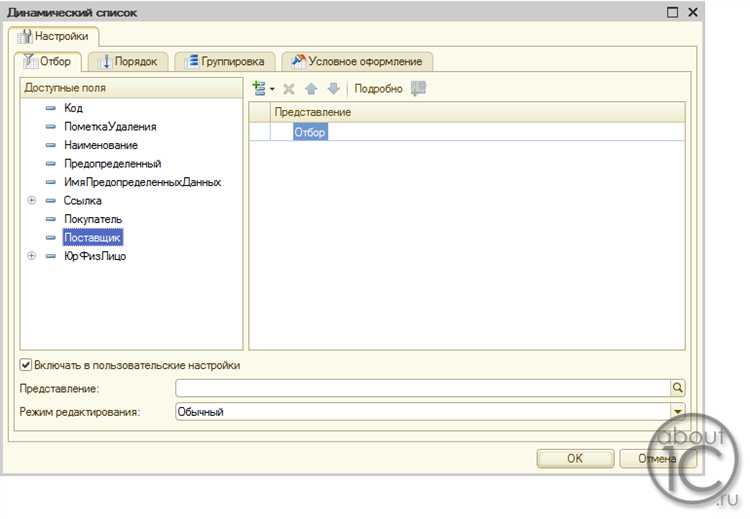The width and height of the screenshot is (750, 519).
Task: Open the Условное оформление tab
Action: click(x=357, y=61)
